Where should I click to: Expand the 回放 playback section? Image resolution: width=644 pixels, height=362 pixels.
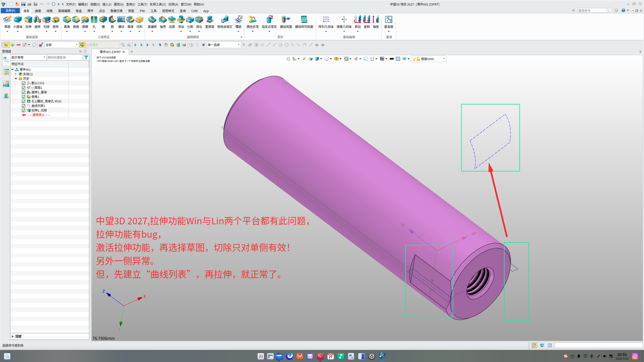point(13,336)
